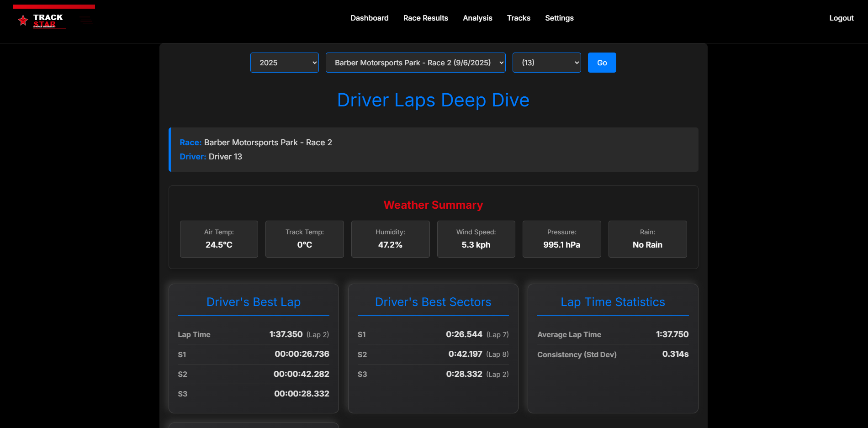Click the Driver's Best Lap heading
868x428 pixels.
tap(254, 302)
